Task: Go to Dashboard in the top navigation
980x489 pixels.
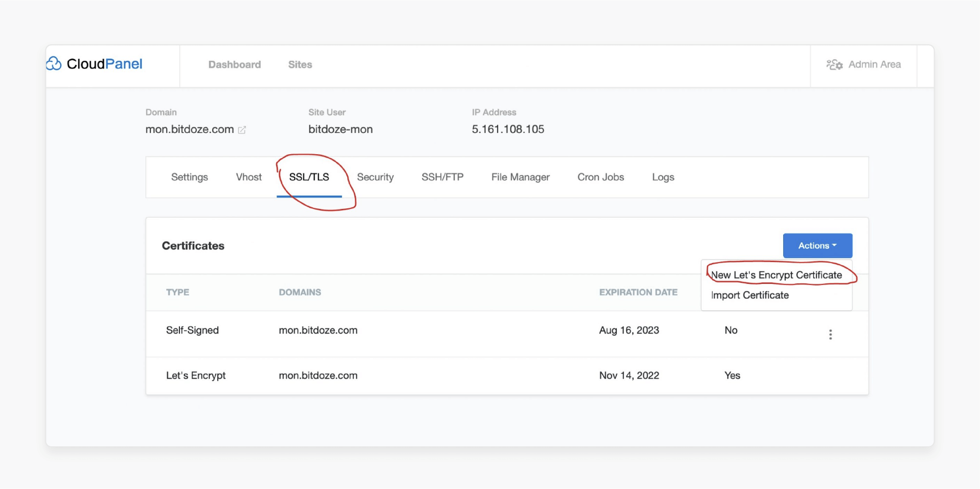Action: [x=235, y=65]
